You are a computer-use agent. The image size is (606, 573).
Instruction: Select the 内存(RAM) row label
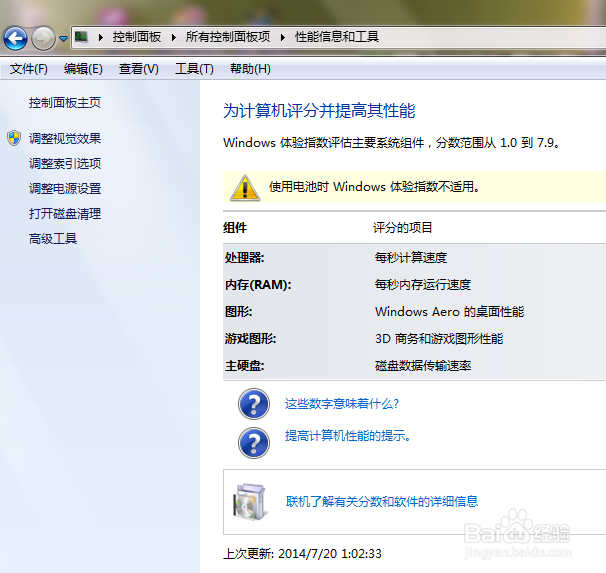[258, 285]
